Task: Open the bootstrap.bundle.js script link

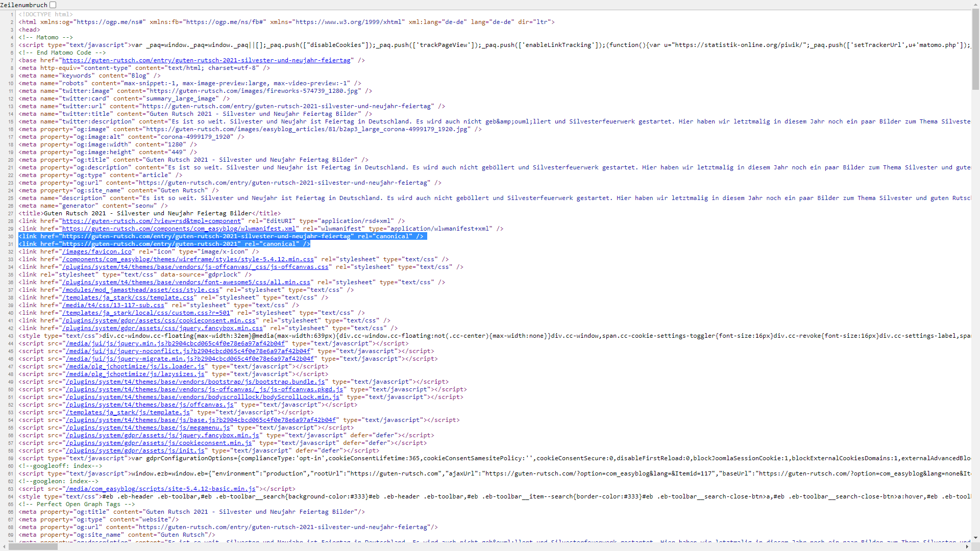Action: pos(195,382)
